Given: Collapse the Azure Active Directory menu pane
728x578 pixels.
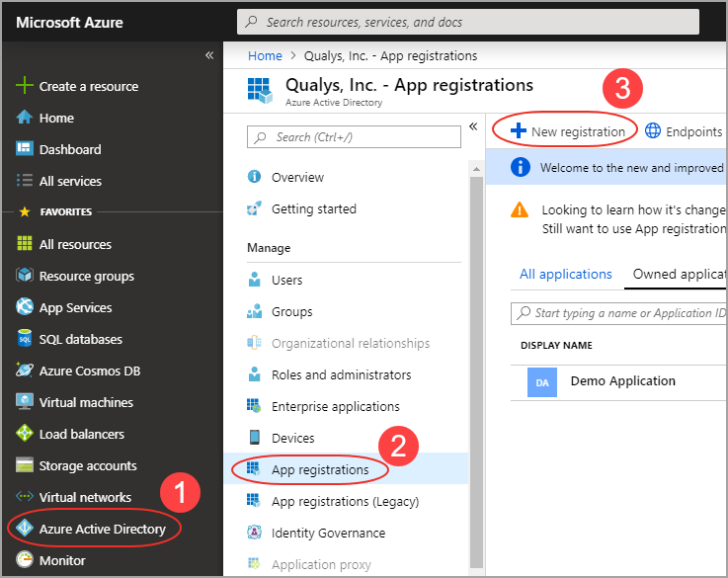Looking at the screenshot, I should click(x=473, y=126).
